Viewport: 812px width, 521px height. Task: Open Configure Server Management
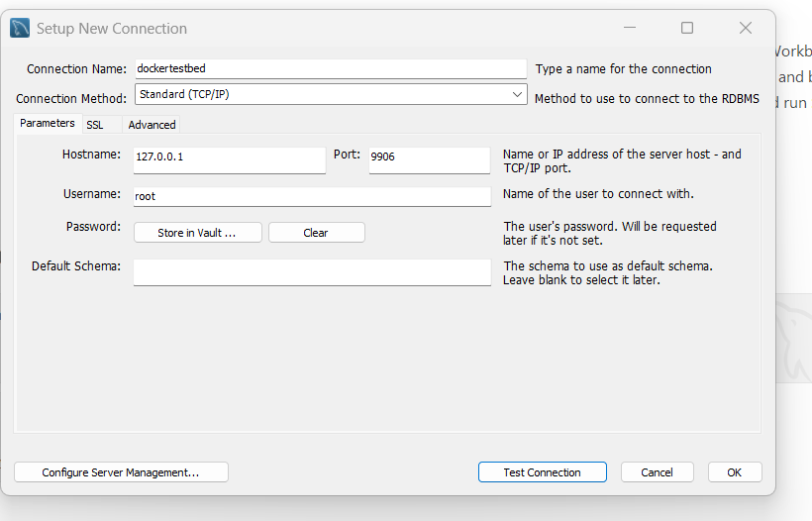pos(121,472)
